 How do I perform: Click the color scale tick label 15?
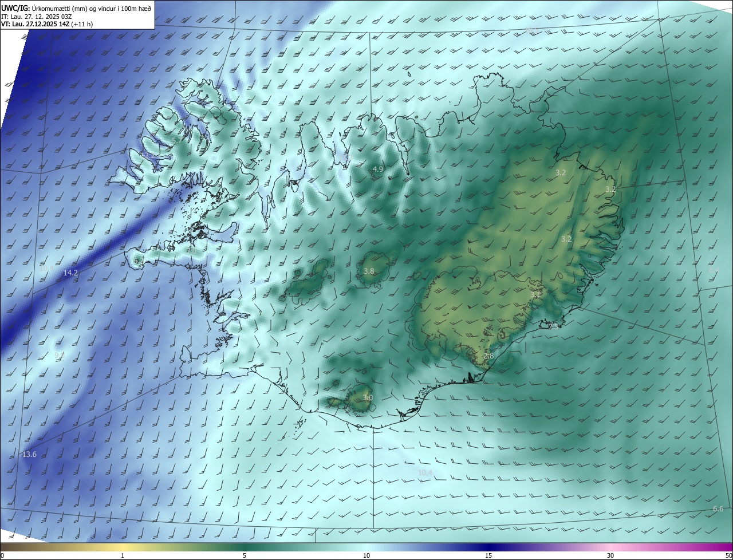[x=488, y=555]
